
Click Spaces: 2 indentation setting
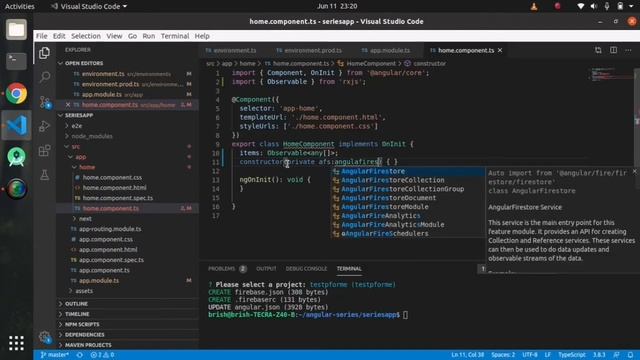[503, 355]
